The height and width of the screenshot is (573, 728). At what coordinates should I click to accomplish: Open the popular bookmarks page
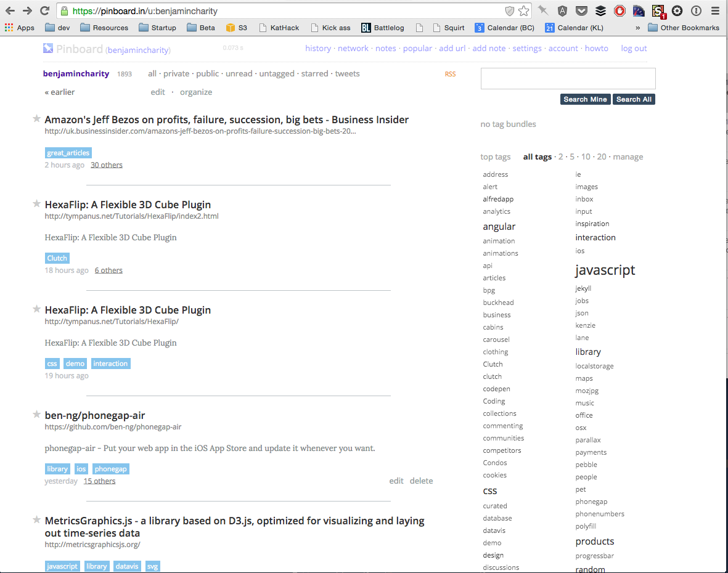click(x=417, y=48)
